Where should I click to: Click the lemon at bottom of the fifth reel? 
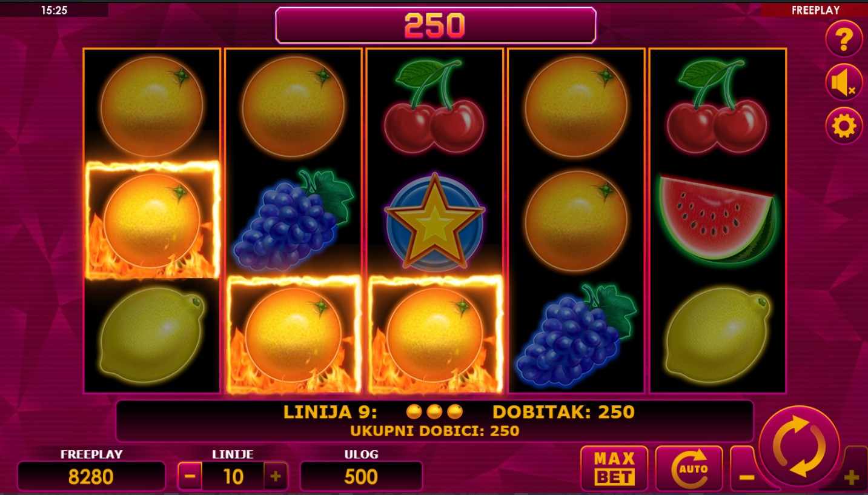717,334
